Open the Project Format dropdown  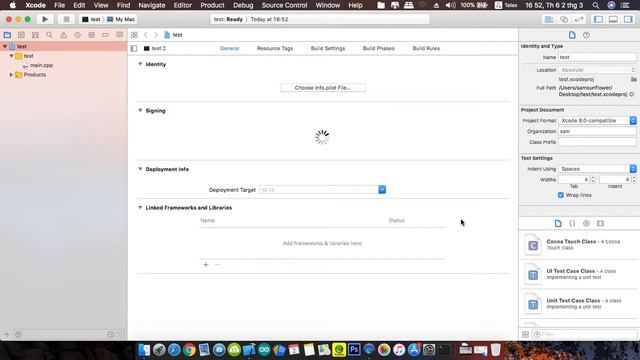coord(597,120)
